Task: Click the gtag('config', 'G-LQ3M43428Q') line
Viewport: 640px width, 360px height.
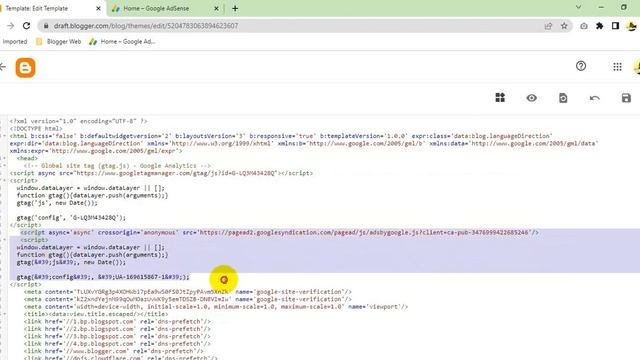Action: pyautogui.click(x=71, y=218)
